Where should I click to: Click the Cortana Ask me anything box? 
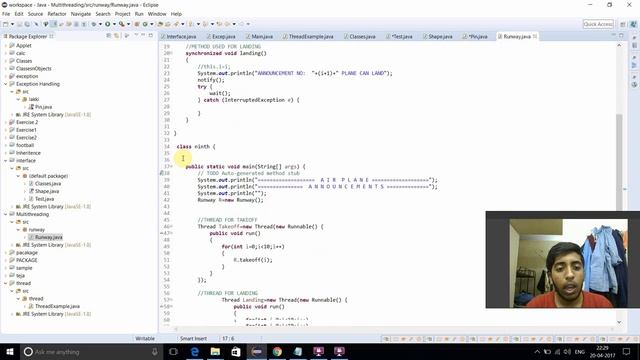pos(91,351)
